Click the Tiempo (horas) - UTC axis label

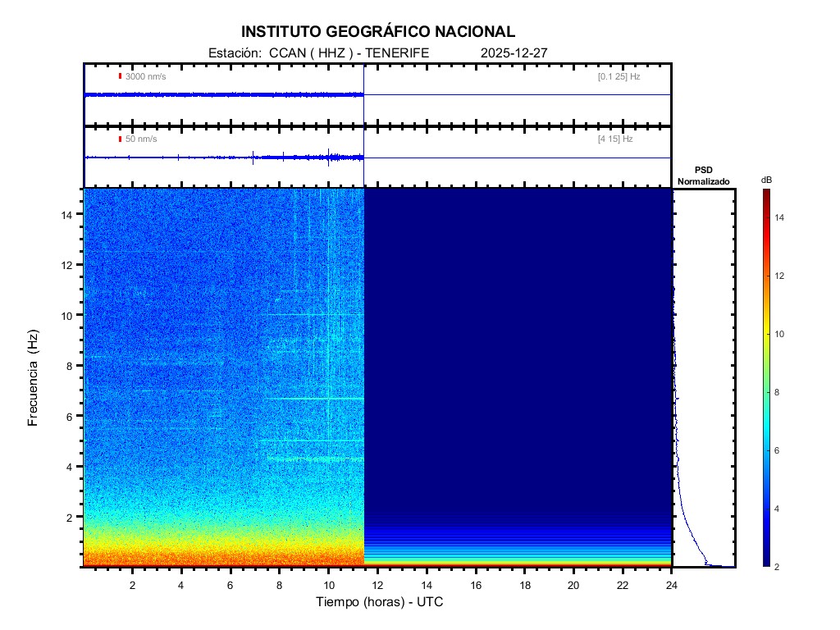pos(380,602)
